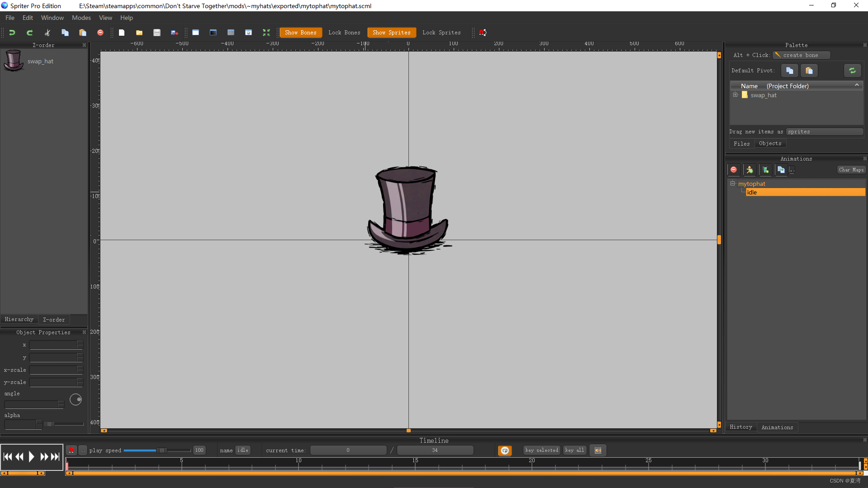Image resolution: width=868 pixels, height=488 pixels.
Task: Click the angle dial control
Action: (x=76, y=399)
